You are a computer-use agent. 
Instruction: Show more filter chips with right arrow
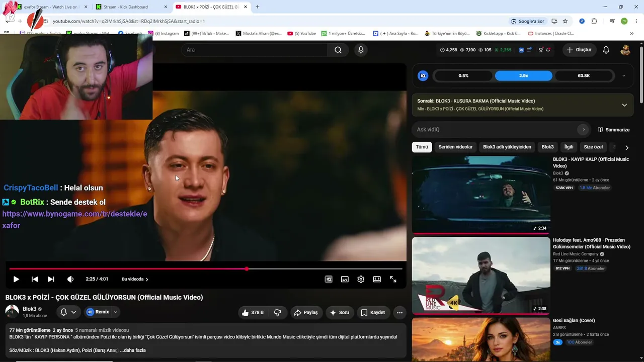click(x=626, y=147)
